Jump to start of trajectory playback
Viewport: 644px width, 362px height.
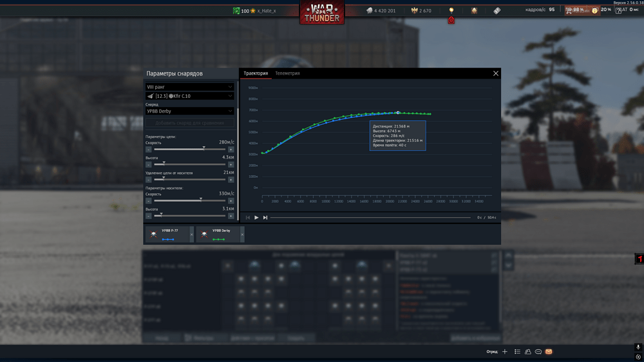pyautogui.click(x=248, y=217)
